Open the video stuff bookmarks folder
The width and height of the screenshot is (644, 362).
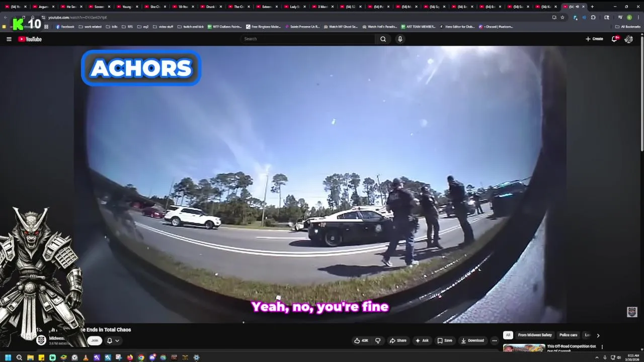coord(163,27)
